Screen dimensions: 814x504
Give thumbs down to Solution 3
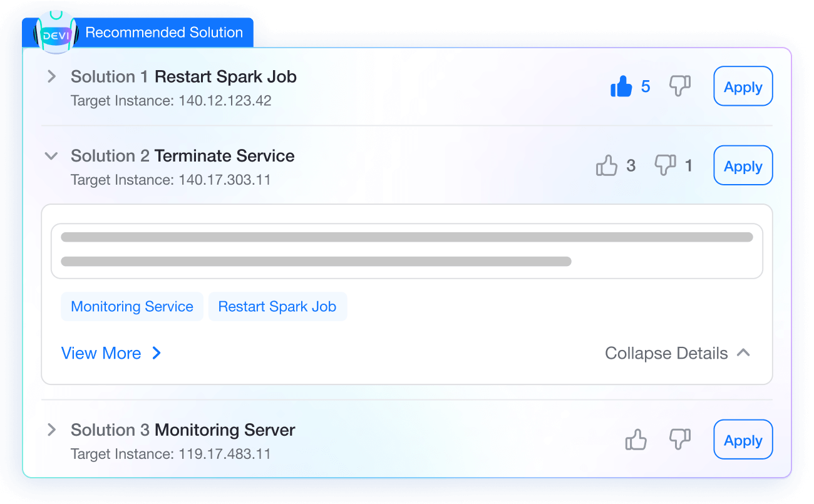pos(679,440)
